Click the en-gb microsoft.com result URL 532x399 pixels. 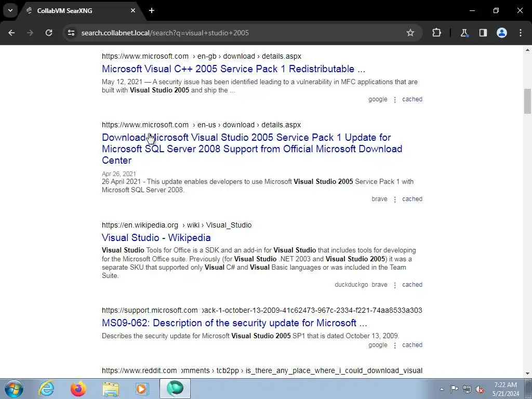[202, 56]
